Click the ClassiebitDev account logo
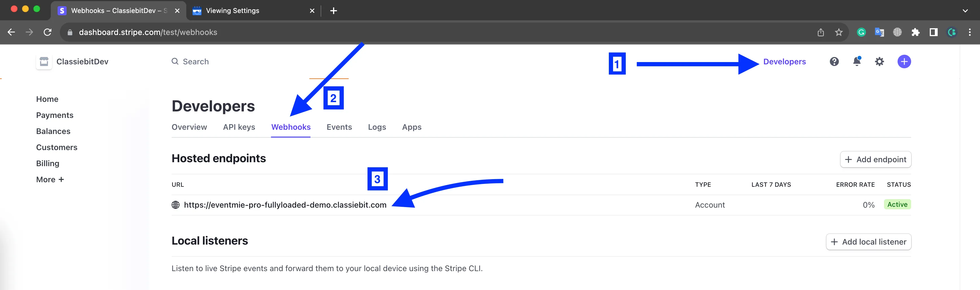The height and width of the screenshot is (290, 980). (x=43, y=61)
